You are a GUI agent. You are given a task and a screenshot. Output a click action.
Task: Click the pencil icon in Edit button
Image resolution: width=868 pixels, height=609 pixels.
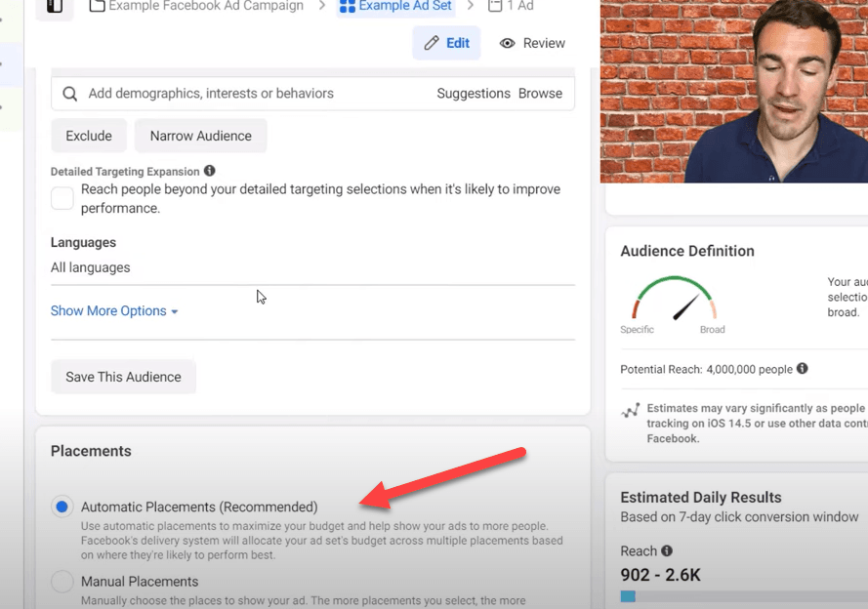pyautogui.click(x=432, y=43)
